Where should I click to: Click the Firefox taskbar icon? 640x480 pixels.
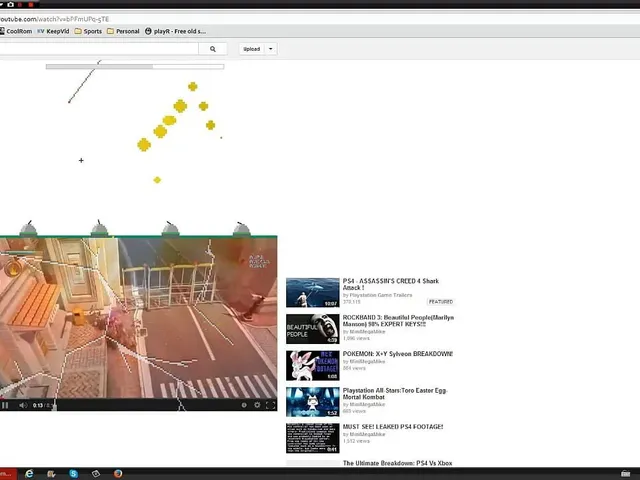tap(118, 473)
